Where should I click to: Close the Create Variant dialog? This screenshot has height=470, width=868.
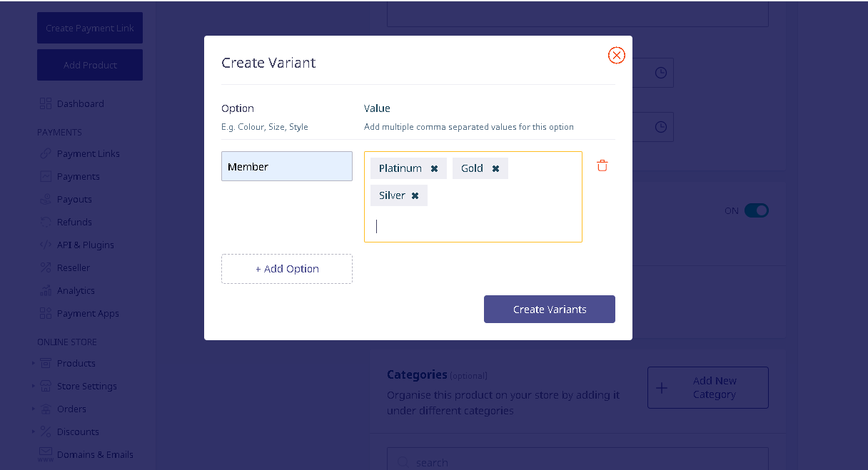click(x=617, y=56)
